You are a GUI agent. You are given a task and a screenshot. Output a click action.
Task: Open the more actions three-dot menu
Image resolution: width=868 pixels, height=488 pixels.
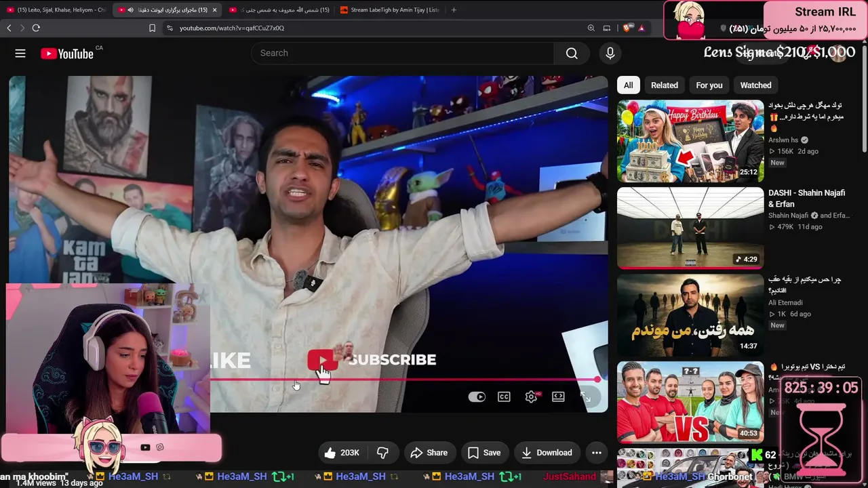click(597, 453)
